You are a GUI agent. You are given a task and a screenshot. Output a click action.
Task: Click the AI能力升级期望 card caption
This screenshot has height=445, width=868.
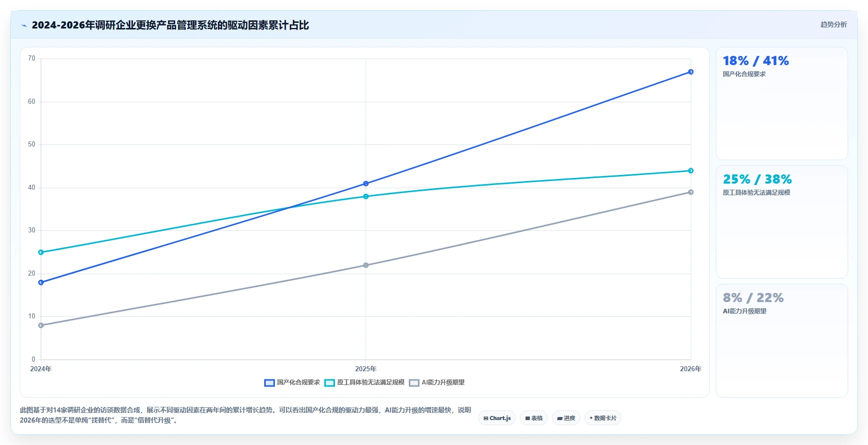745,311
